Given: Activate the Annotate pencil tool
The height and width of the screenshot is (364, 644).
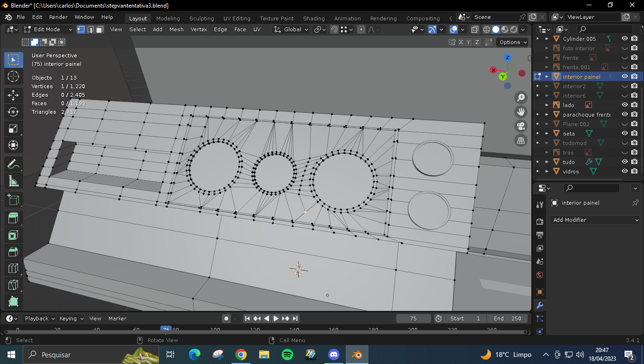Looking at the screenshot, I should (x=13, y=164).
